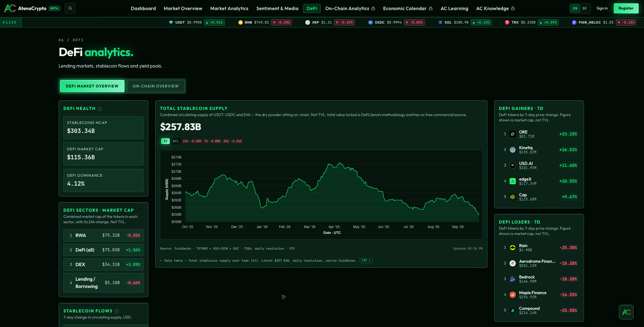
Task: Click the Rain token icon
Action: (513, 248)
